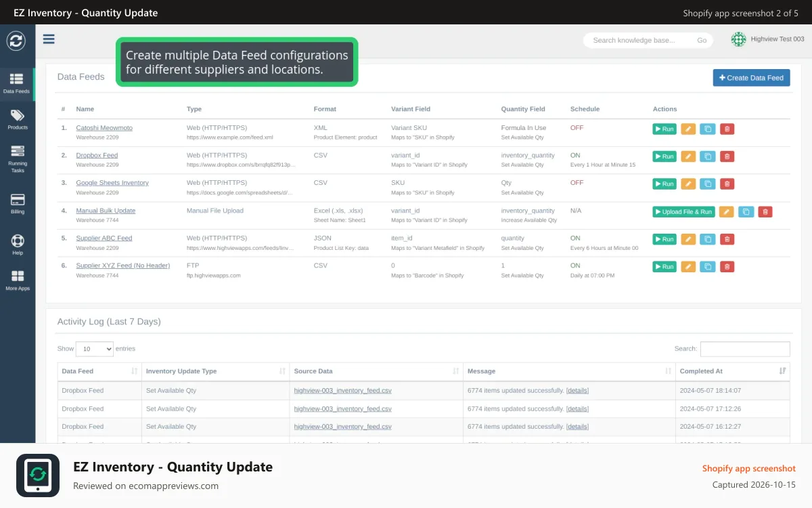The height and width of the screenshot is (508, 812).
Task: View details of 17:12:26 update
Action: (x=577, y=409)
